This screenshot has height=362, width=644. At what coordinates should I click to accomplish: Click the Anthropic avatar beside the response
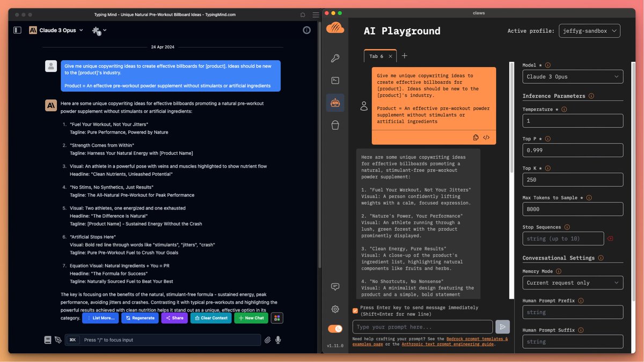click(x=51, y=106)
